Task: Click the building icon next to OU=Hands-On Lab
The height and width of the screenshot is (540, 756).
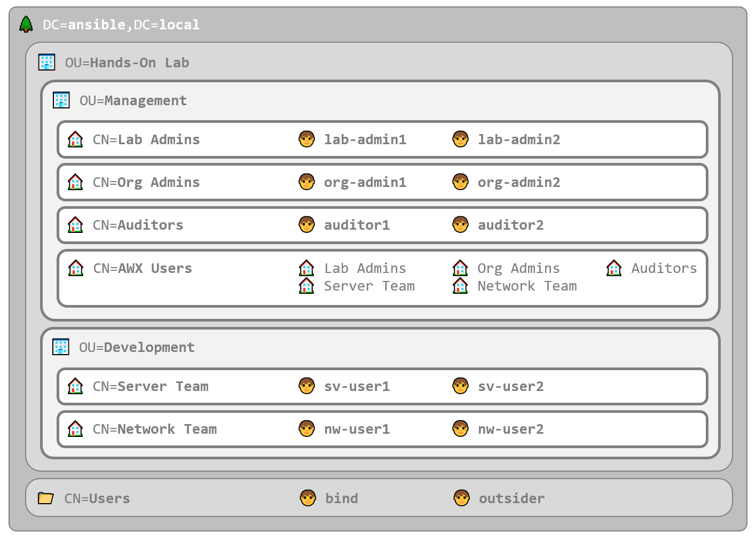Action: pos(47,62)
